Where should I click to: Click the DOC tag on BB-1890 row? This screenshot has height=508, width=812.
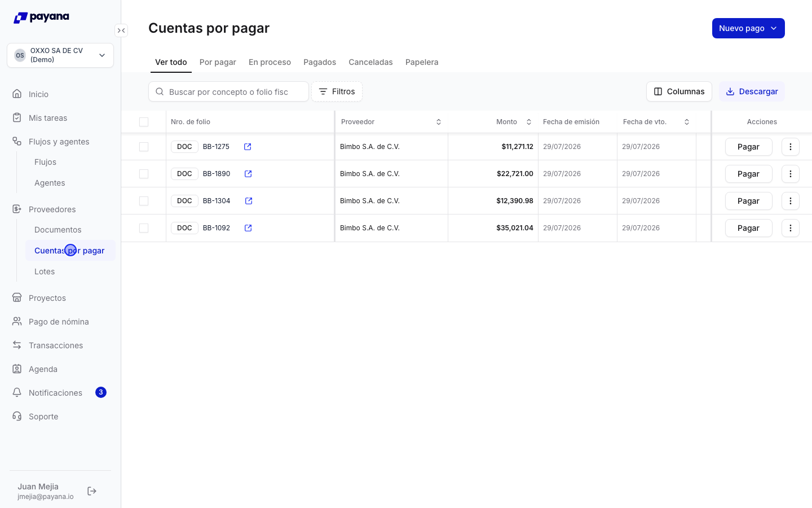tap(184, 174)
